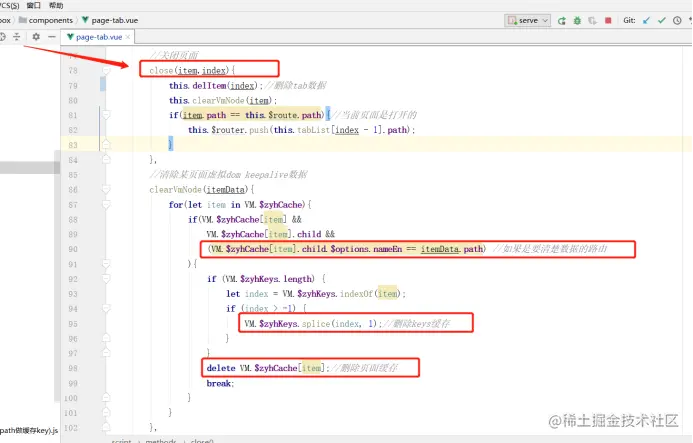Viewport: 693px width, 443px height.
Task: Click the run with coverage icon
Action: (593, 21)
